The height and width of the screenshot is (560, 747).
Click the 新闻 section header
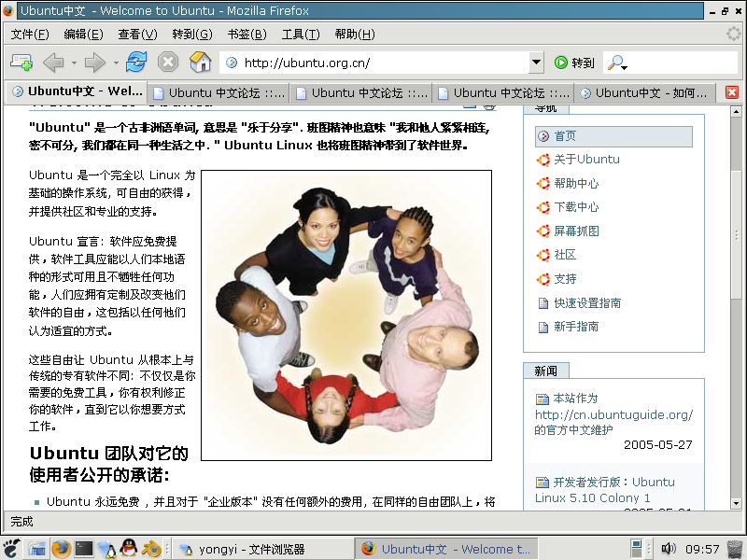tap(546, 371)
